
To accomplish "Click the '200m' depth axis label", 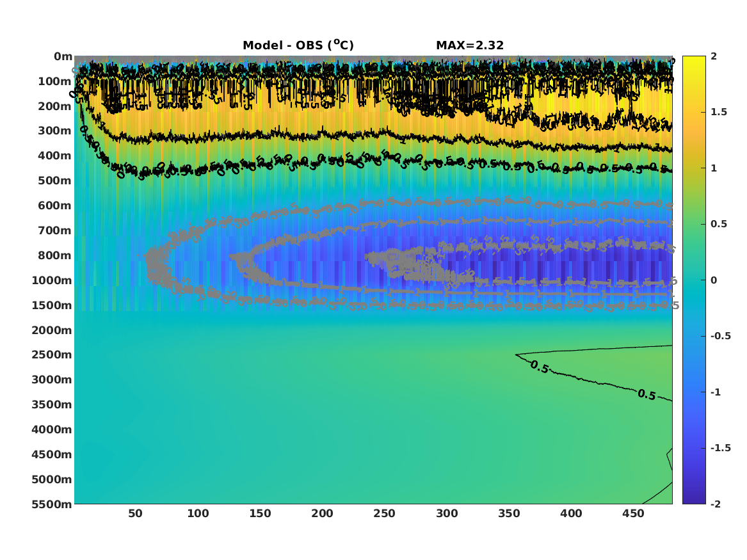I will coord(55,106).
